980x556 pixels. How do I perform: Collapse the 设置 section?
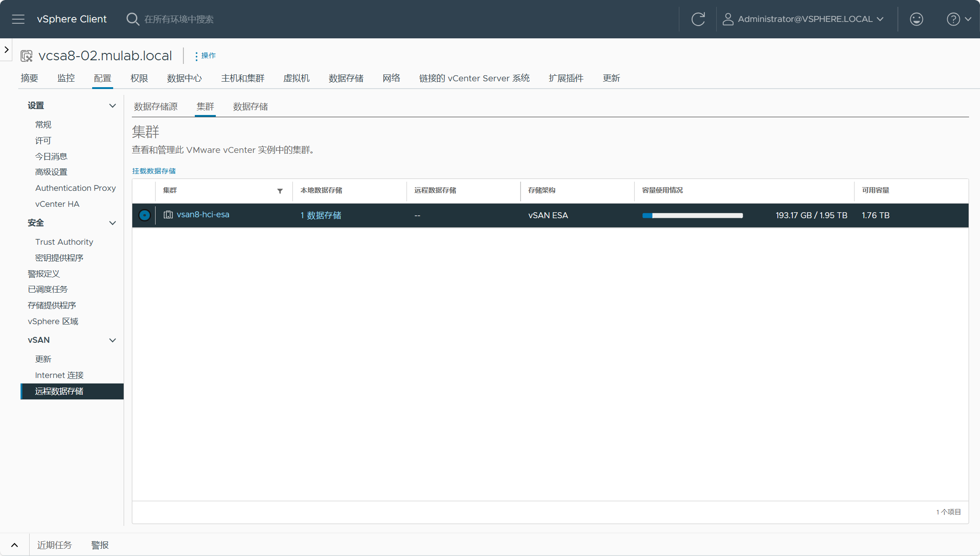click(112, 106)
